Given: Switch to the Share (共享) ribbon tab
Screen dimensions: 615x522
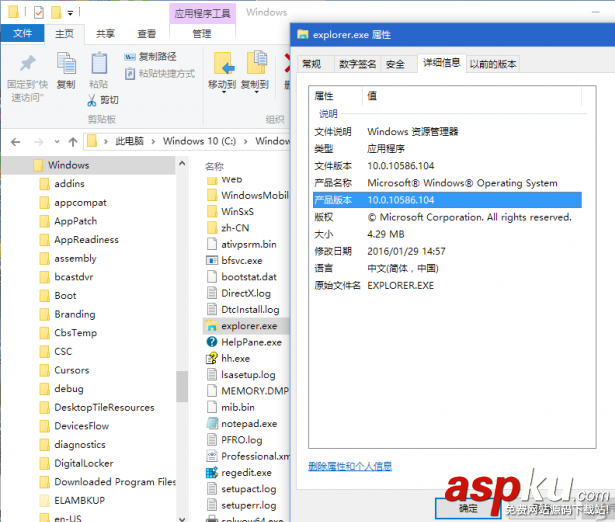Looking at the screenshot, I should 106,34.
